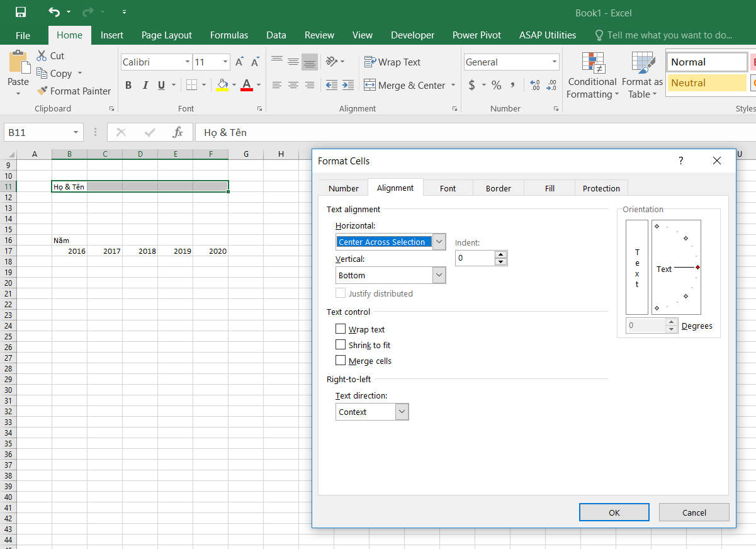Increase decimal places
The height and width of the screenshot is (549, 756).
coord(535,85)
